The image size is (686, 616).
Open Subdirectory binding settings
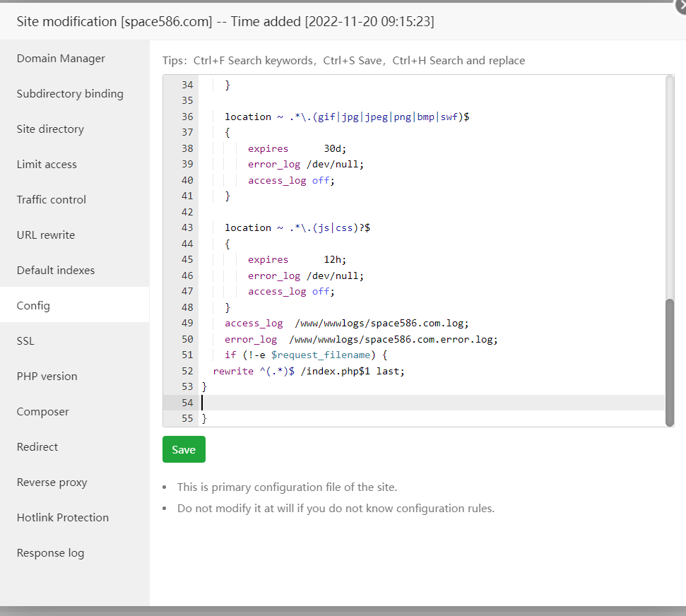pyautogui.click(x=70, y=94)
